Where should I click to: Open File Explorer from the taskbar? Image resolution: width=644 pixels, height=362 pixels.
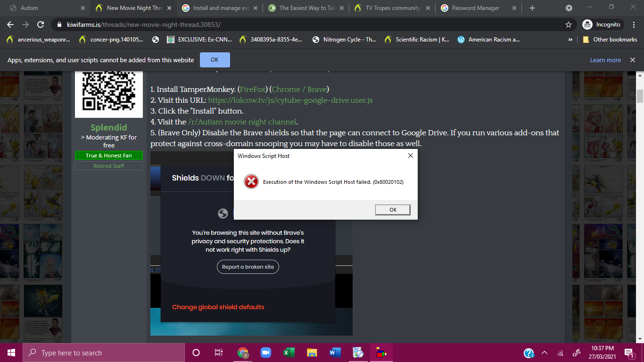312,353
